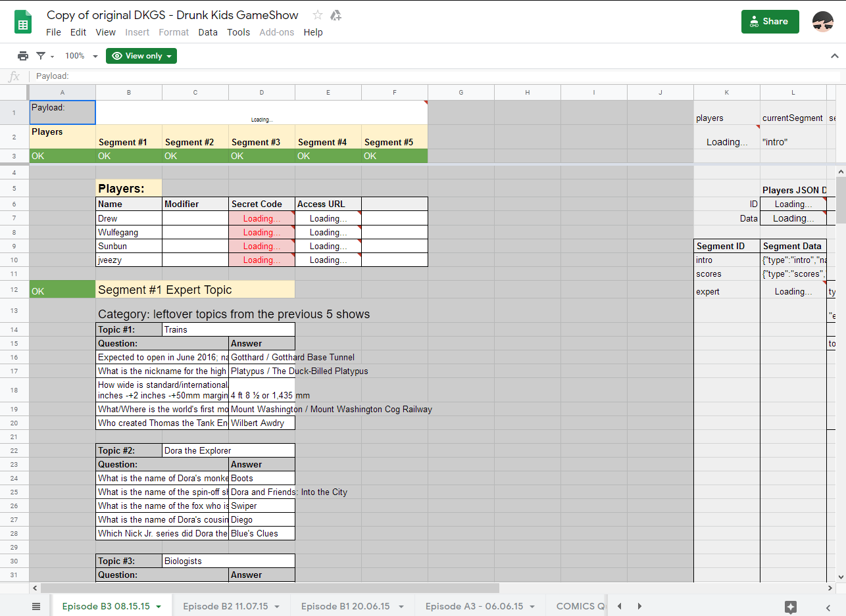Click the horizontal scrollbar thumb

tap(270, 588)
